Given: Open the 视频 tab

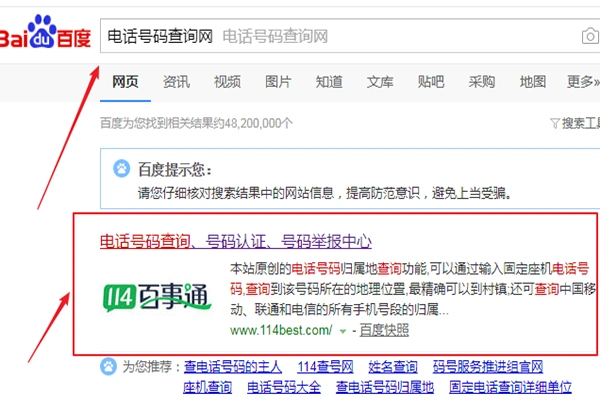Looking at the screenshot, I should pyautogui.click(x=227, y=82).
